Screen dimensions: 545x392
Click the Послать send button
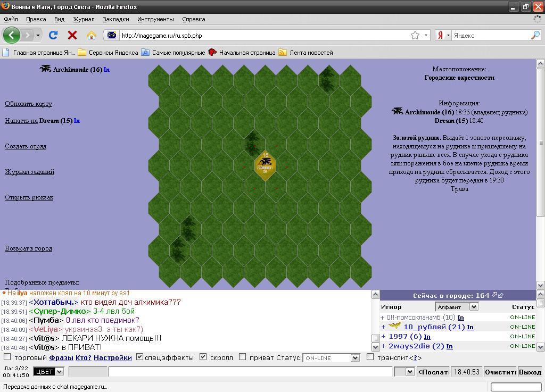[433, 372]
